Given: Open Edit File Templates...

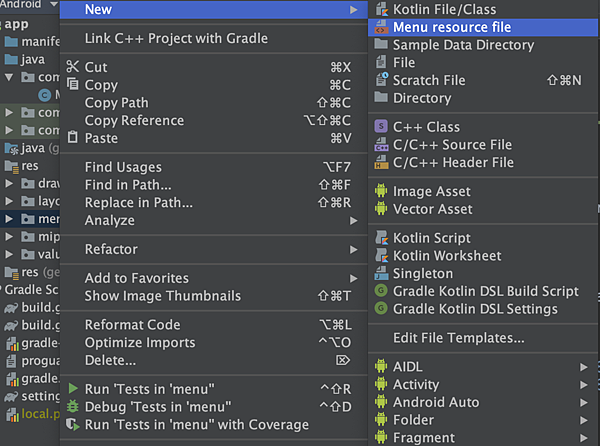Looking at the screenshot, I should coord(483,338).
